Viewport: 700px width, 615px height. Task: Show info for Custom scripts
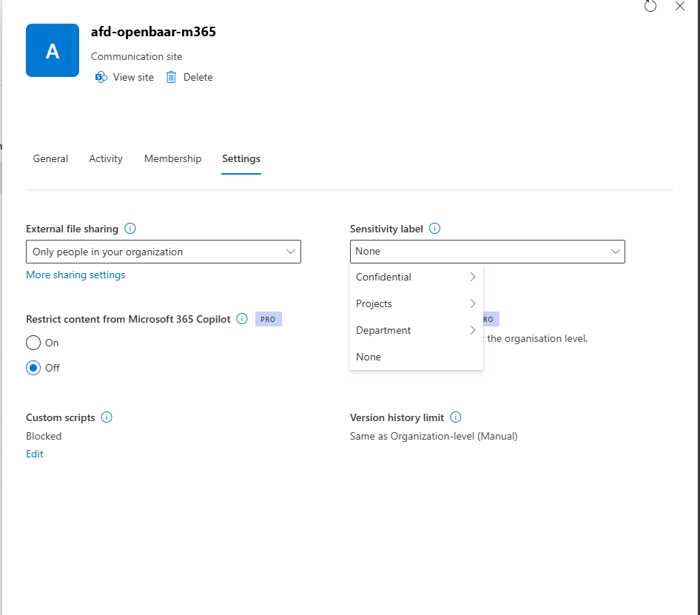pos(107,417)
